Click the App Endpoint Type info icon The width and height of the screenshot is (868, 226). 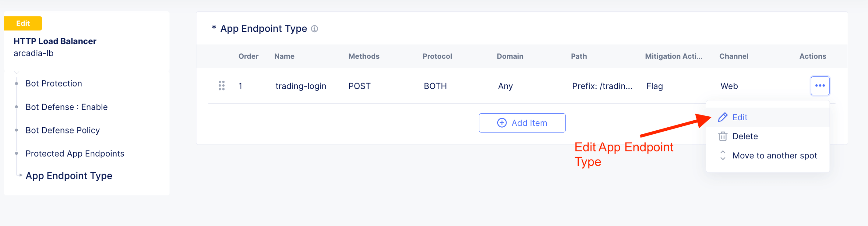[x=314, y=29]
